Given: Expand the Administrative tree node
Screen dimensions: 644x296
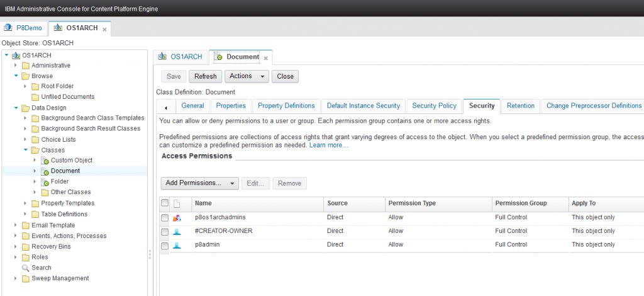Looking at the screenshot, I should [16, 65].
